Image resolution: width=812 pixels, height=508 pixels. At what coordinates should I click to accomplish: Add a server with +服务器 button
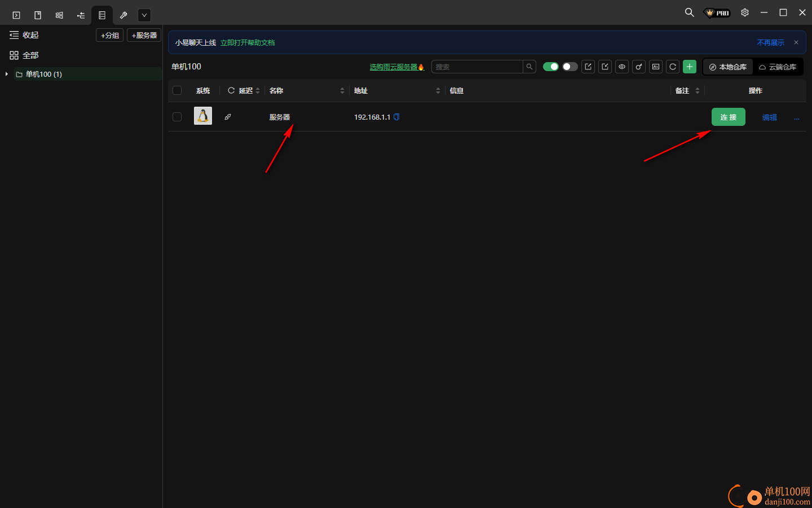144,35
